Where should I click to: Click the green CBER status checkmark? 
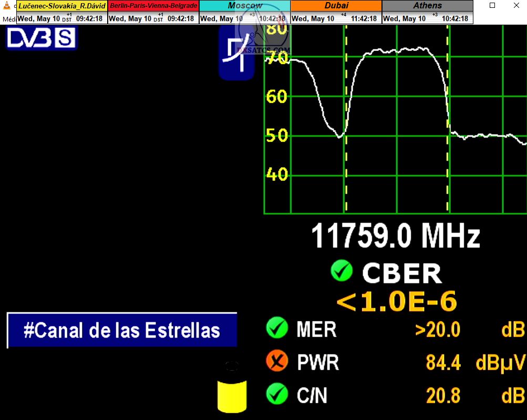tap(342, 271)
